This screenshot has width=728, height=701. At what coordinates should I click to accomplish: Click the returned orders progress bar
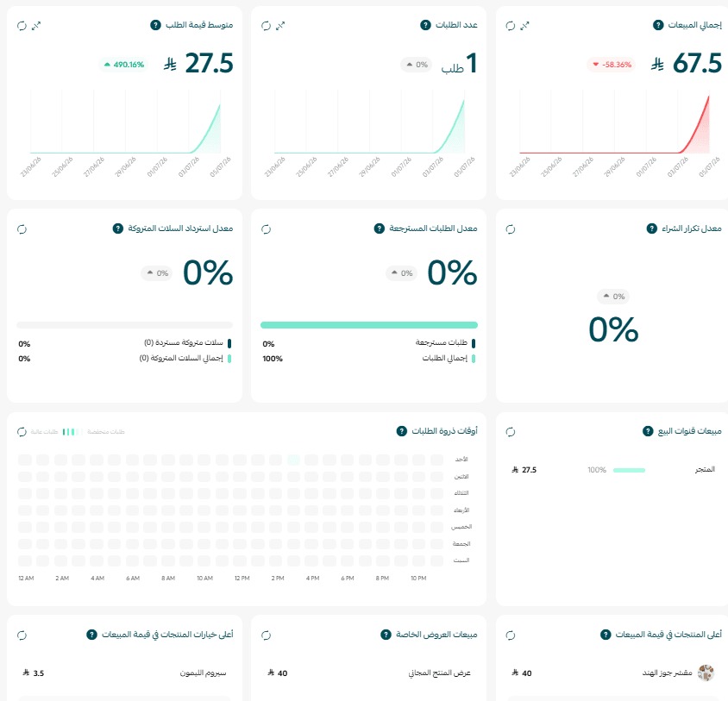(369, 325)
